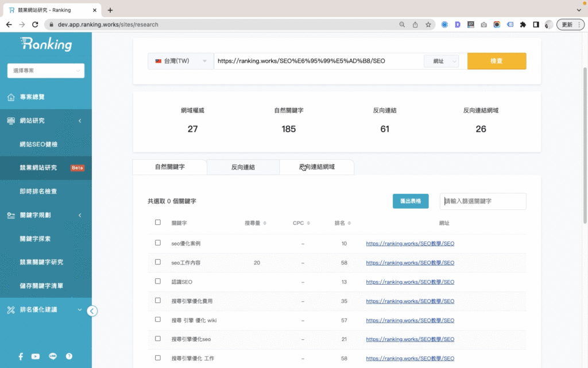Click the page vertical scrollbar
The image size is (588, 368).
point(585,145)
